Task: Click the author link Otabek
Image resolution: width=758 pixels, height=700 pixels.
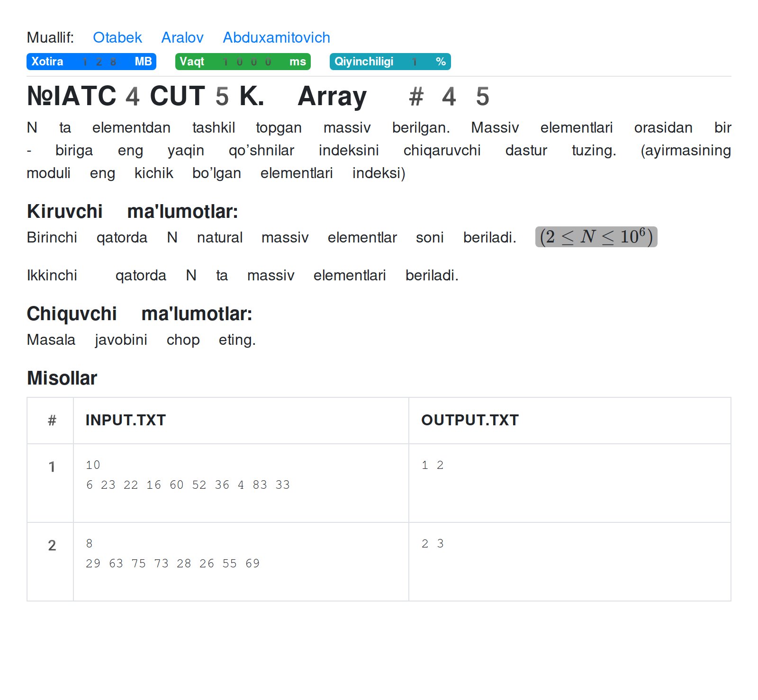Action: 117,37
